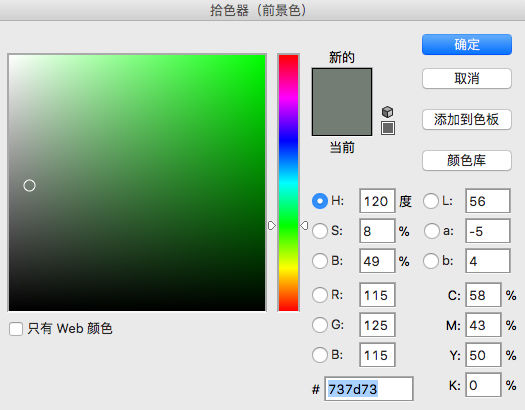Click the RGB B field showing 115
This screenshot has height=410, width=525.
(x=377, y=355)
